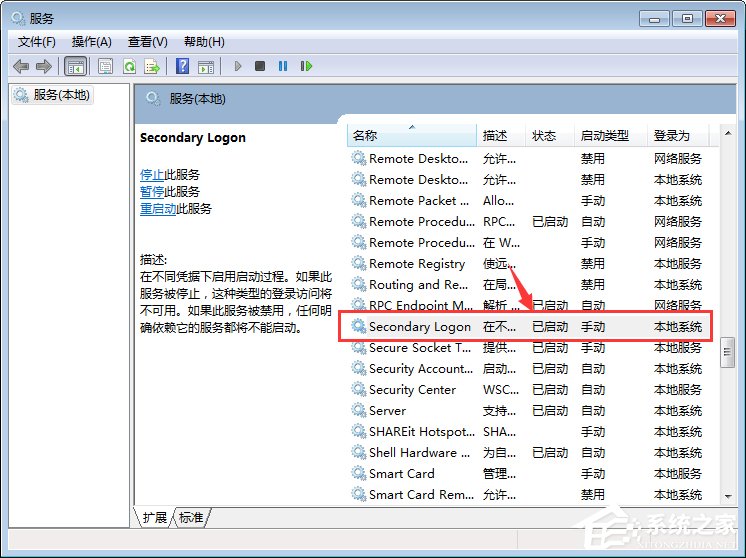Click 本地系统 login of Server row
The width and height of the screenshot is (746, 558).
(x=678, y=411)
